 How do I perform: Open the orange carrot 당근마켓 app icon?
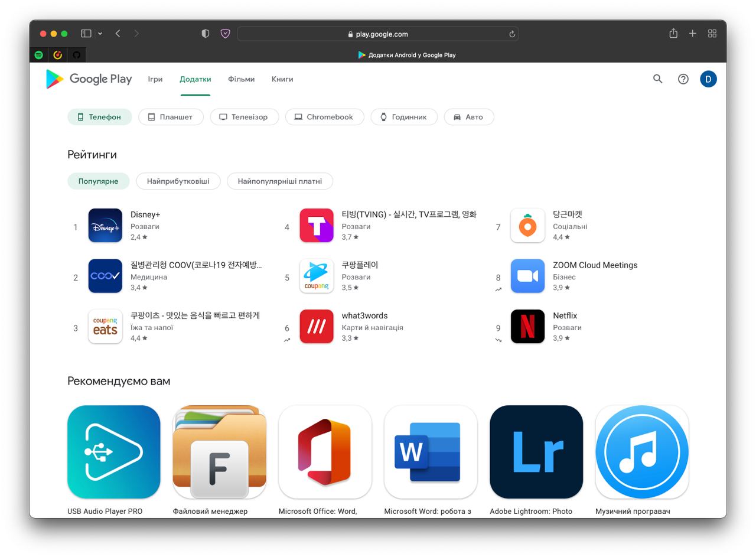click(x=527, y=226)
